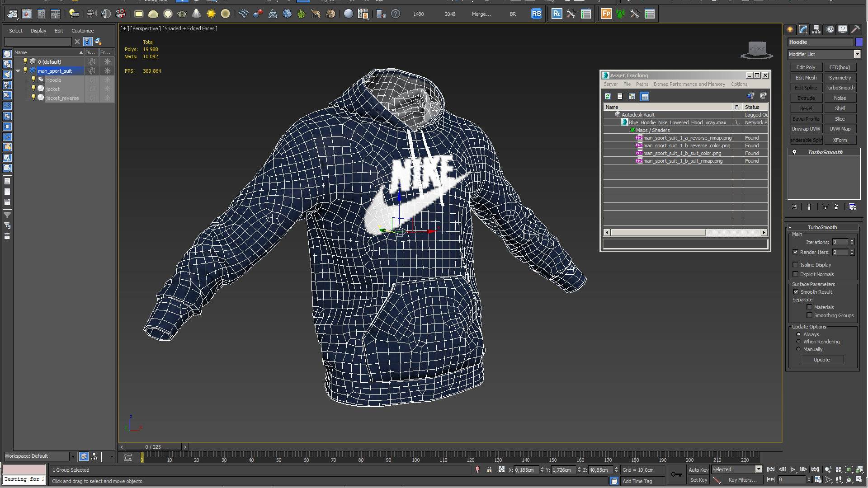The width and height of the screenshot is (868, 488).
Task: Apply the Unwrap UVW modifier button
Action: (806, 129)
